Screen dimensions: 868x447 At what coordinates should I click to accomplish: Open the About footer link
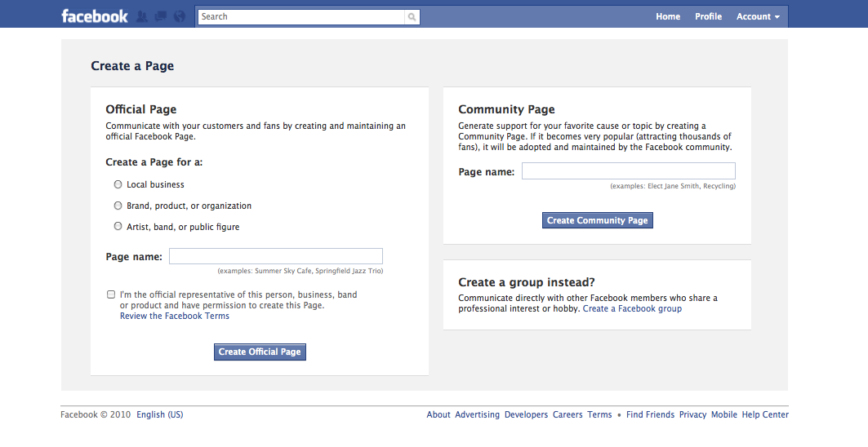click(438, 414)
